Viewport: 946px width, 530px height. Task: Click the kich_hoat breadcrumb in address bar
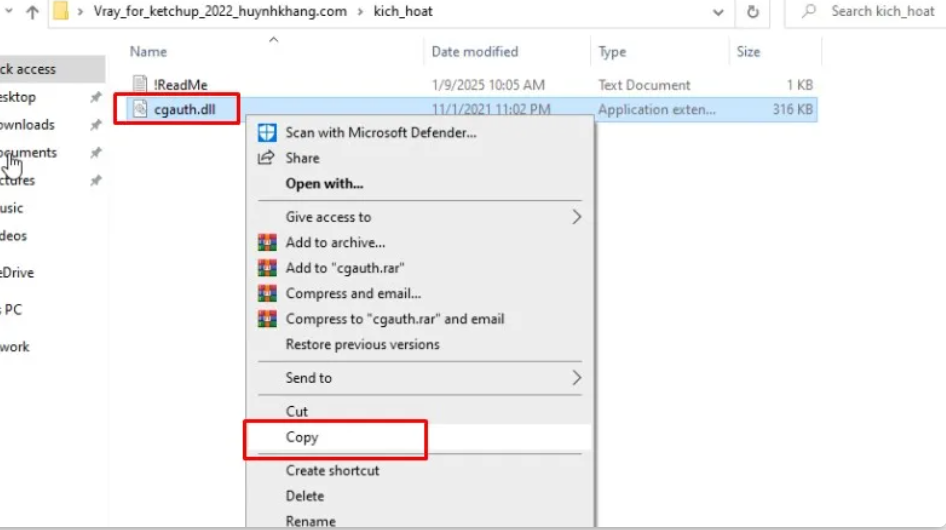[403, 12]
